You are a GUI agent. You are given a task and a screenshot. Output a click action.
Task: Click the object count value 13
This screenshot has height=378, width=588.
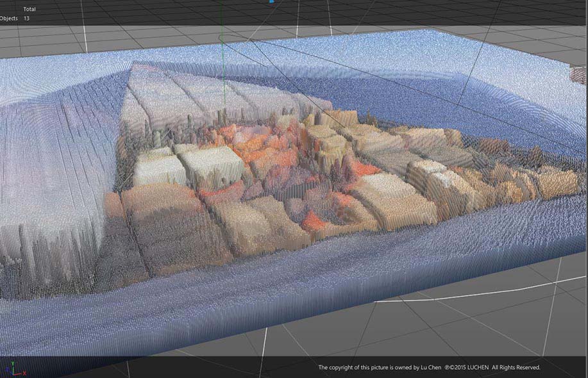click(x=26, y=19)
